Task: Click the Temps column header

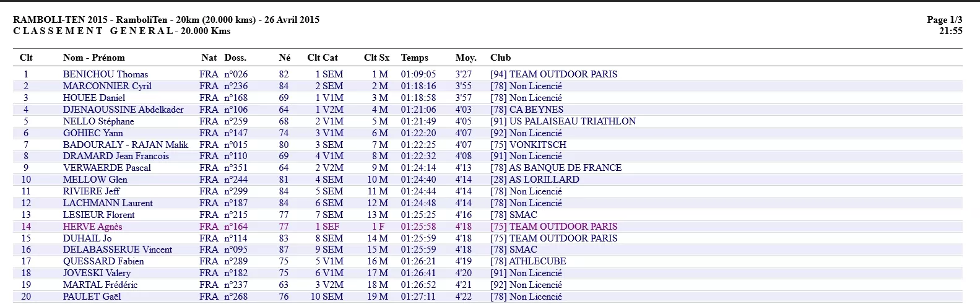Action: pos(414,58)
